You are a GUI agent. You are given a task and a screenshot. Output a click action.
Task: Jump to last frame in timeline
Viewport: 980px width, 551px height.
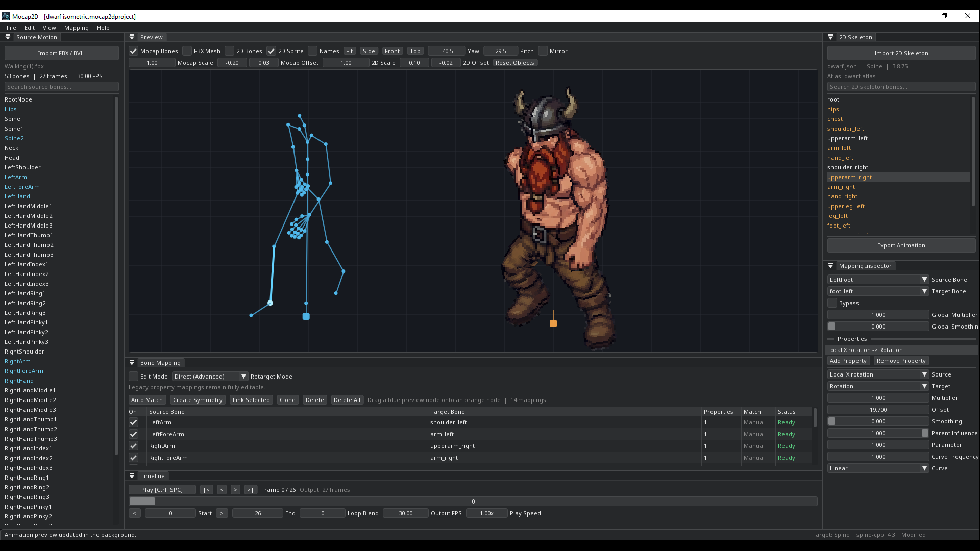pyautogui.click(x=250, y=490)
